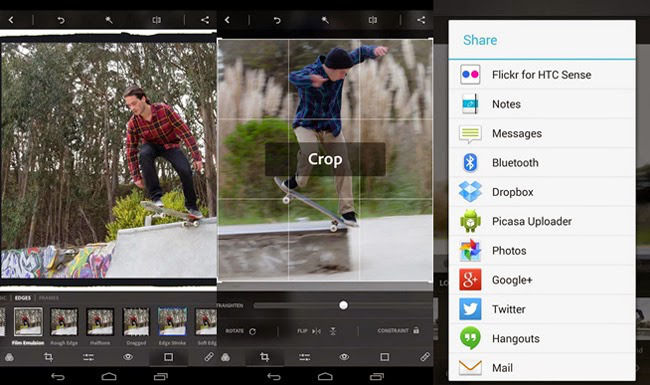
Task: Open adjustment sliders on the Crop screen
Action: click(x=305, y=357)
